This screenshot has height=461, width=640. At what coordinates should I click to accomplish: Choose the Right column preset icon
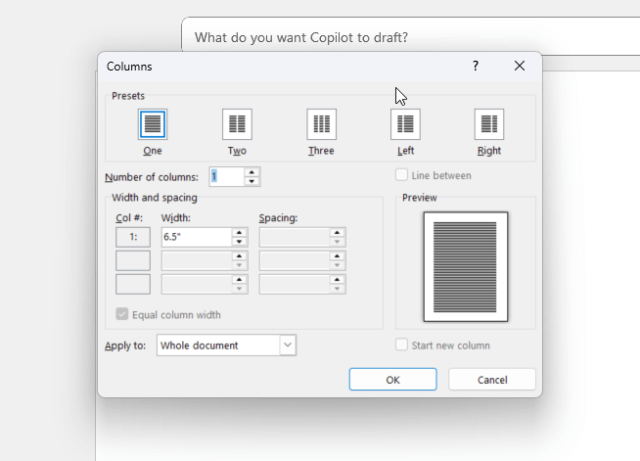489,124
